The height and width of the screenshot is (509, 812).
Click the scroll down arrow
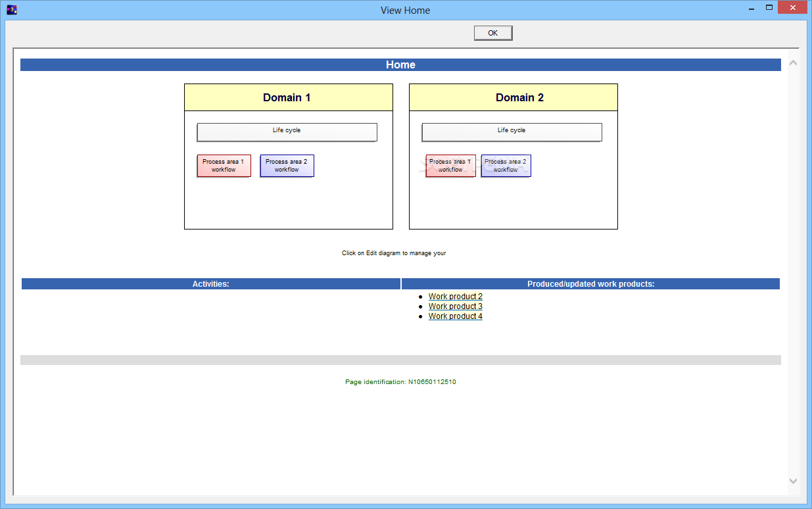[x=793, y=481]
